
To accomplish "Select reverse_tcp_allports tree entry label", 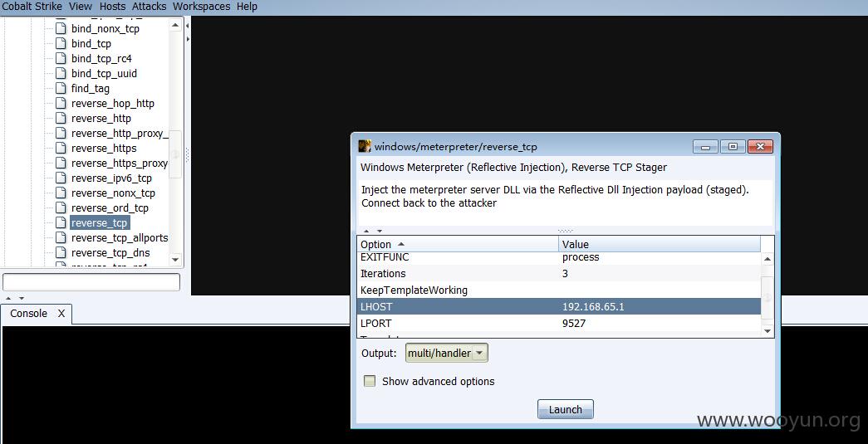I will tap(120, 237).
